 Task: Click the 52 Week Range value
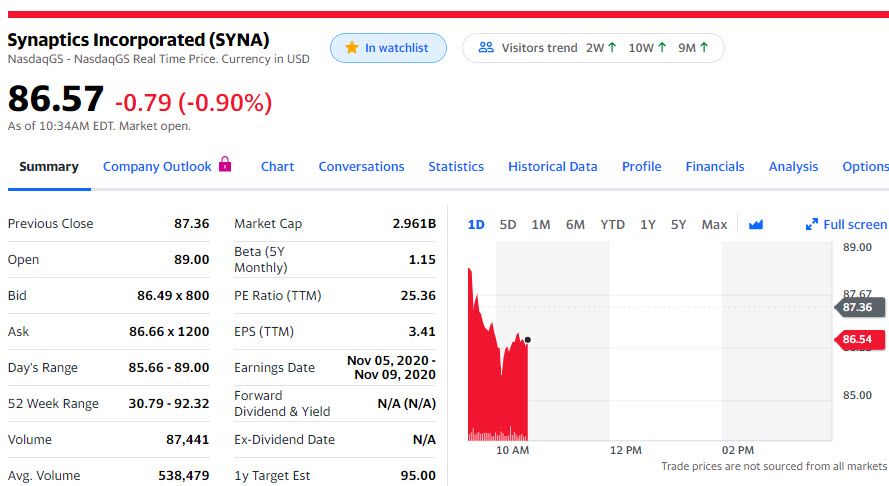pyautogui.click(x=168, y=403)
